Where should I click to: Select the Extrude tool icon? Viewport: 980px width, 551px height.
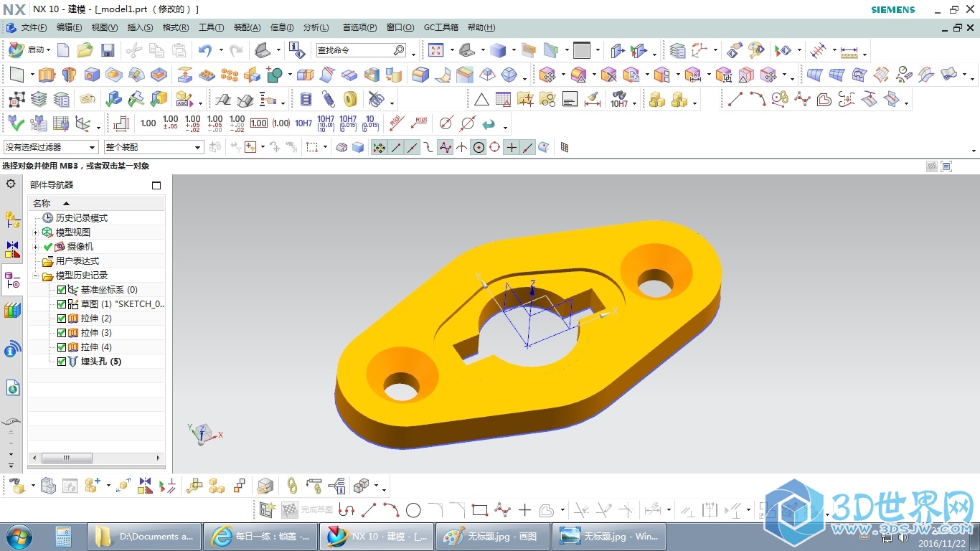tap(47, 75)
